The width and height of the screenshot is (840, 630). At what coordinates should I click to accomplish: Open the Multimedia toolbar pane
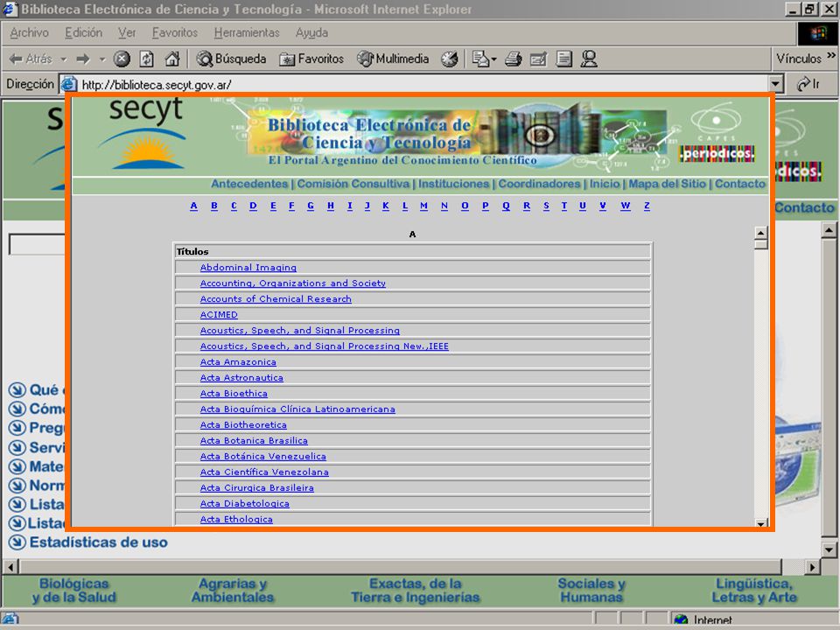[393, 59]
